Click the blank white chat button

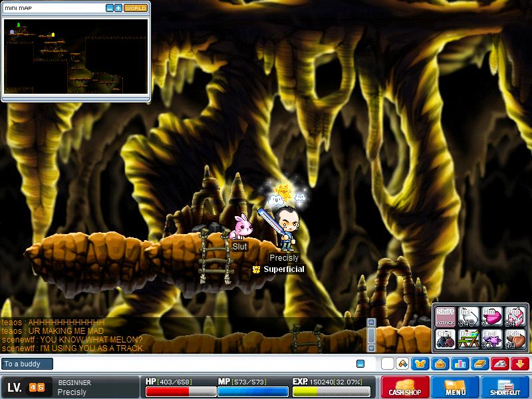coord(388,364)
